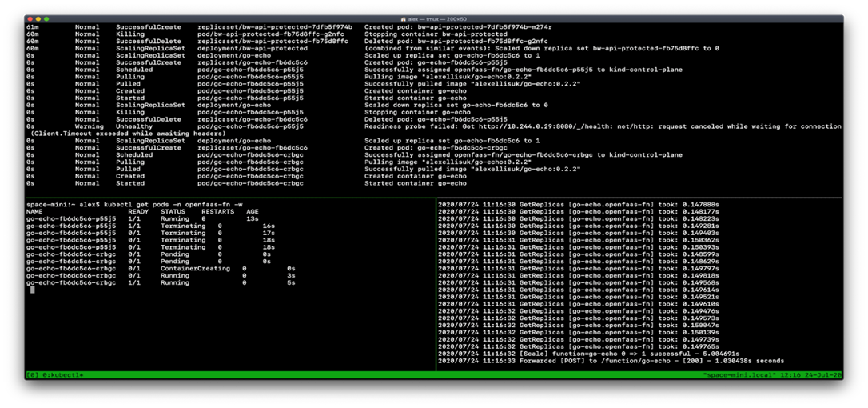Click '[Scale] function=go-echo 0 => 1 successful' log line
Viewport: 868px width, 408px height.
pos(589,354)
